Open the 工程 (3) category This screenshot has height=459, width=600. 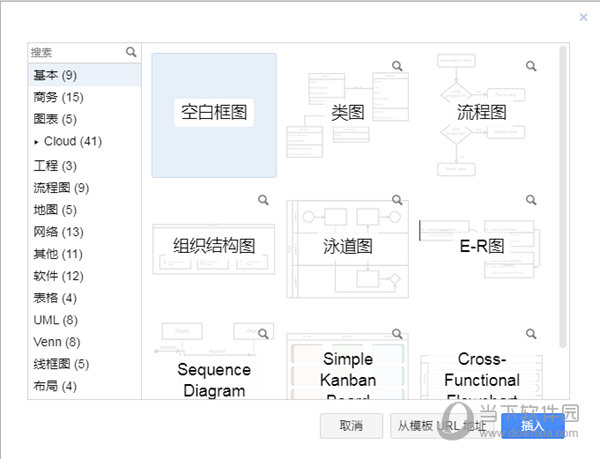pyautogui.click(x=85, y=166)
